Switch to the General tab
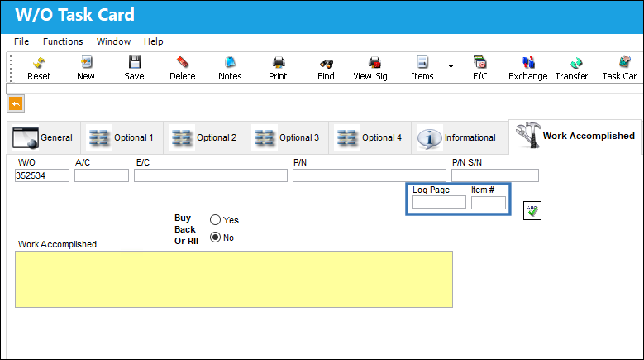 [x=43, y=137]
